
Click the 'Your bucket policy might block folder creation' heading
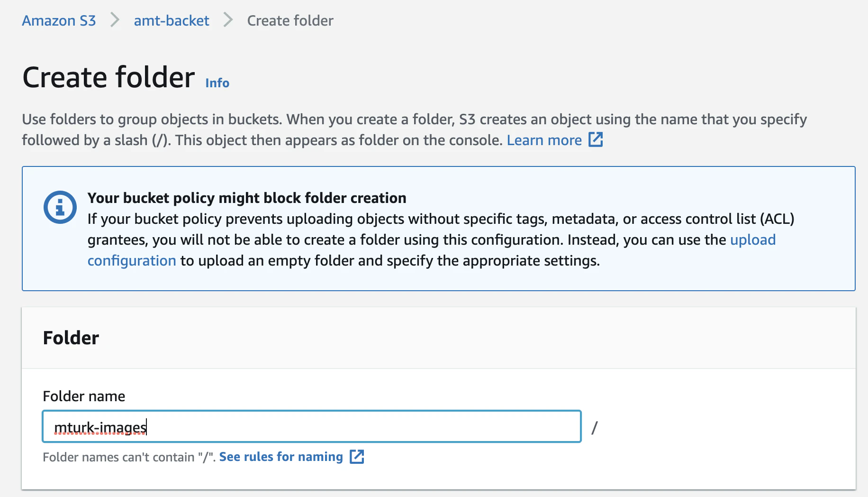[x=247, y=198]
